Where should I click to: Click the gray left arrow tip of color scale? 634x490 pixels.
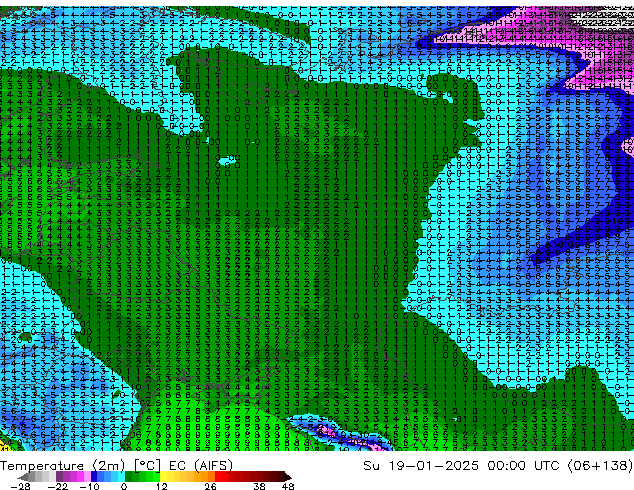coord(22,477)
